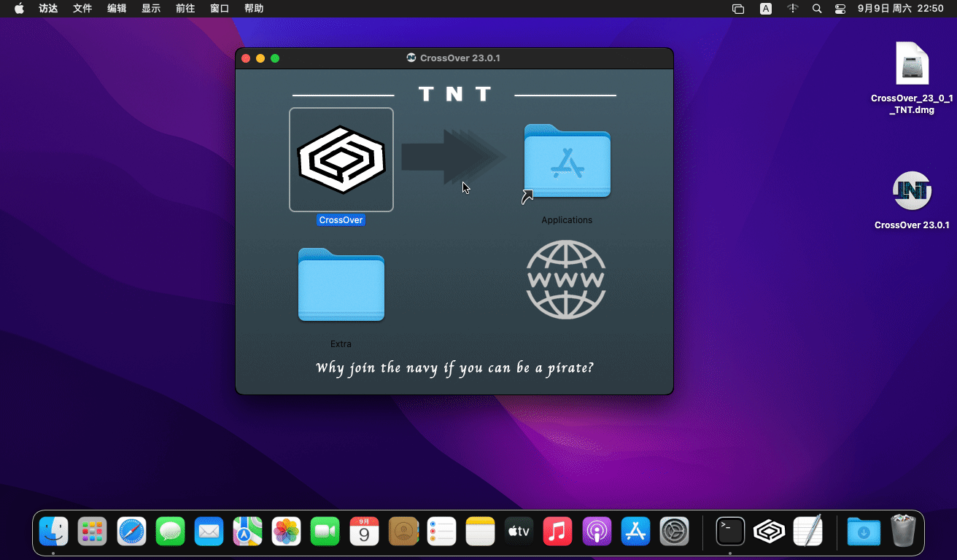This screenshot has width=957, height=560.
Task: Open the Extra folder
Action: click(x=341, y=285)
